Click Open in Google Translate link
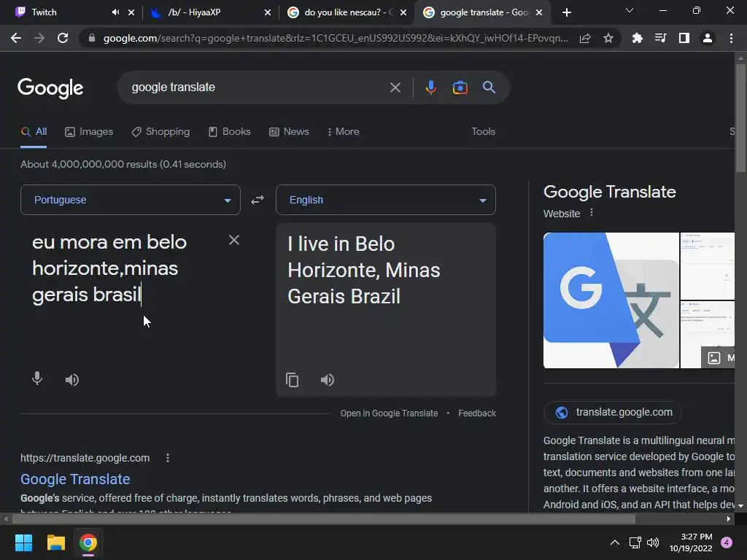The width and height of the screenshot is (747, 560). [x=389, y=413]
